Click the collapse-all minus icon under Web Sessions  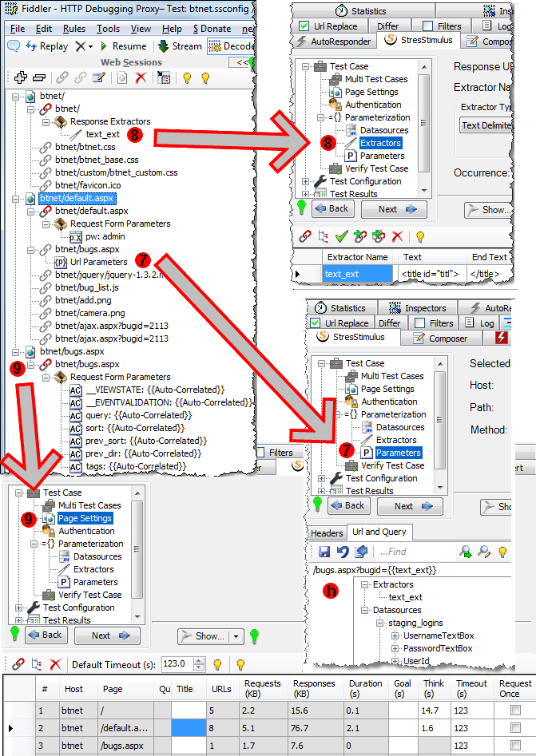point(39,77)
